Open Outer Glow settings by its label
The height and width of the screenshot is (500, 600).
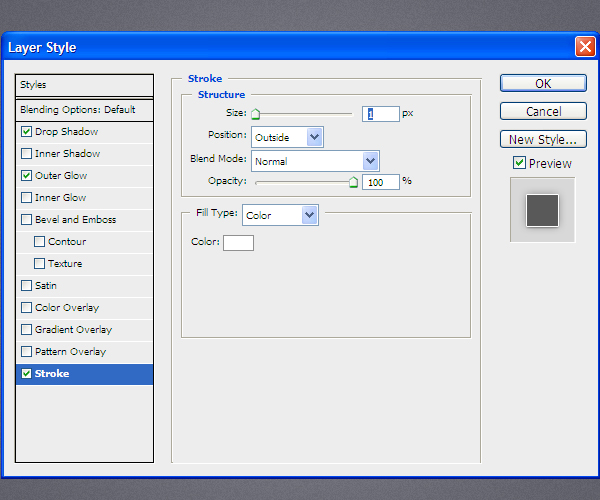[61, 176]
